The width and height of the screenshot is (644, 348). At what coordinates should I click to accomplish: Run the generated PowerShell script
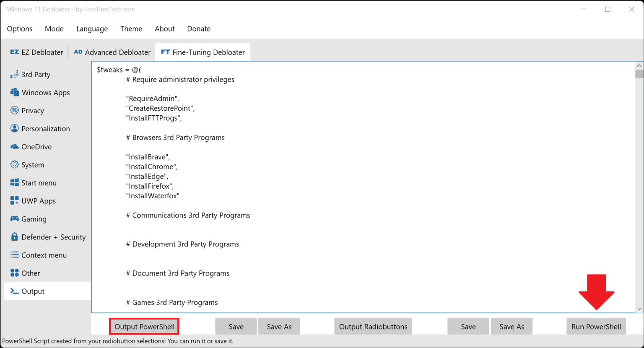(x=596, y=326)
